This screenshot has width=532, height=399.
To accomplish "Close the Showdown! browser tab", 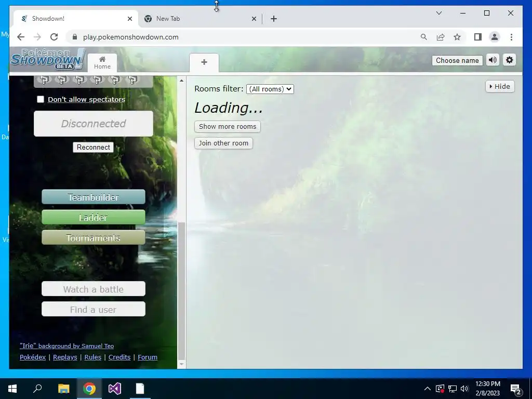I will pyautogui.click(x=129, y=19).
